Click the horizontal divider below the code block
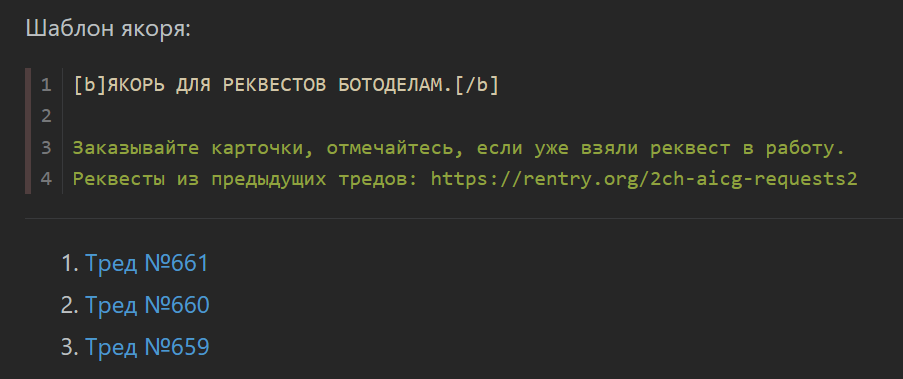 pyautogui.click(x=464, y=218)
